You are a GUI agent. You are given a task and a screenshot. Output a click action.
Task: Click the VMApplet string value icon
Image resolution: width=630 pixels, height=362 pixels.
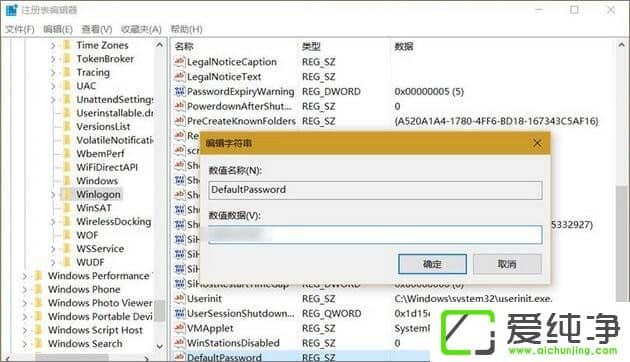180,328
